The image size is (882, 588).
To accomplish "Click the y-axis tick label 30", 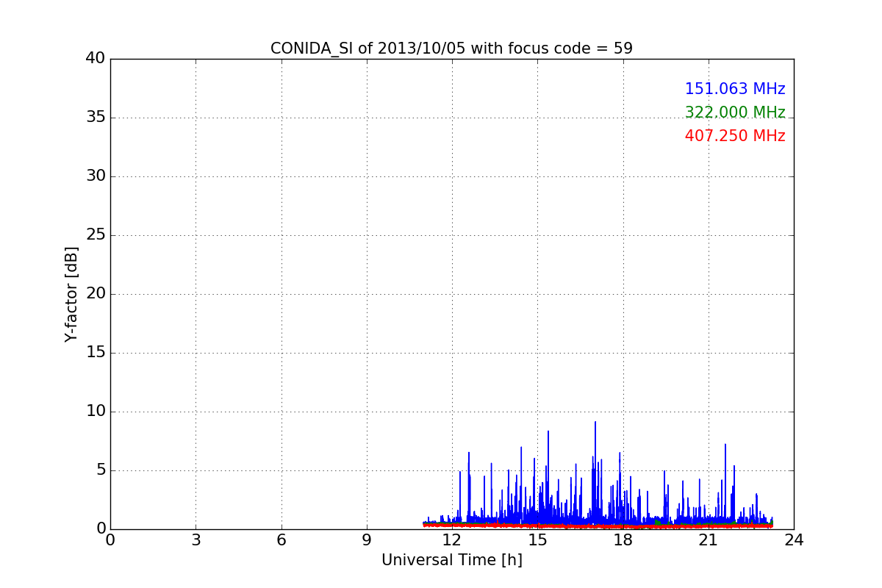I will click(x=96, y=176).
